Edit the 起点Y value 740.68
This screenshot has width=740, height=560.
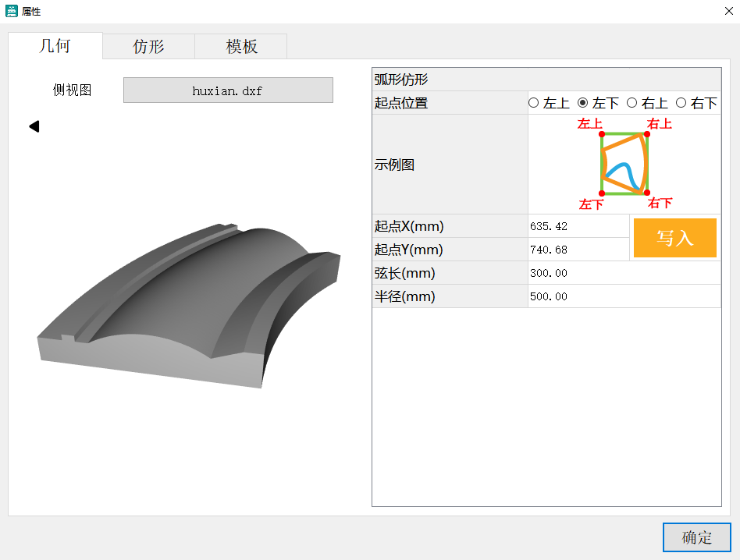[578, 250]
